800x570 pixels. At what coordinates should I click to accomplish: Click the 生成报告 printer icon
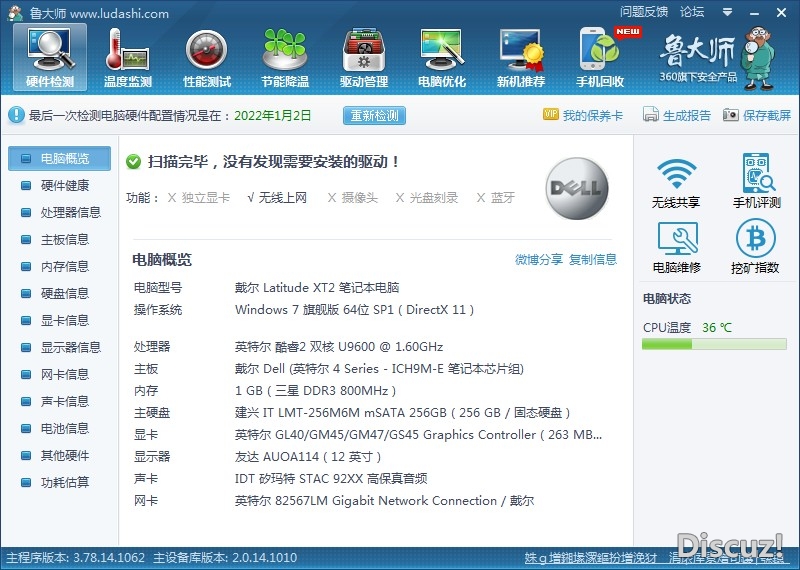coord(651,114)
